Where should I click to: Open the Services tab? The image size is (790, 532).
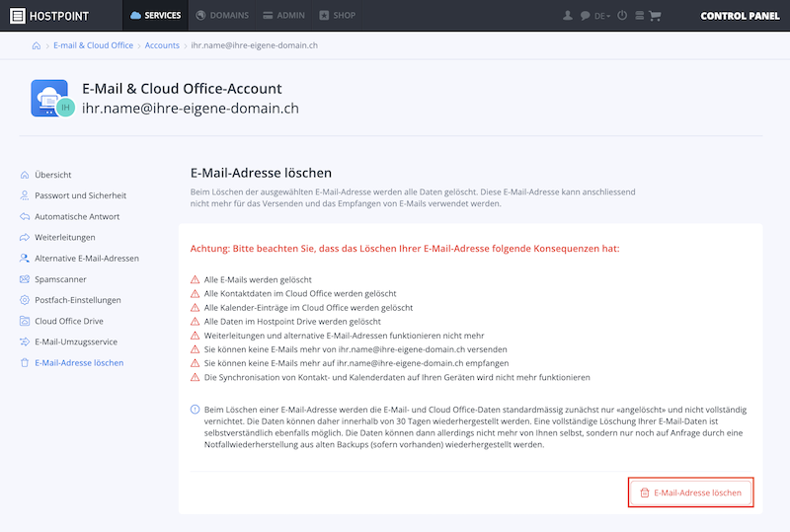(x=156, y=16)
